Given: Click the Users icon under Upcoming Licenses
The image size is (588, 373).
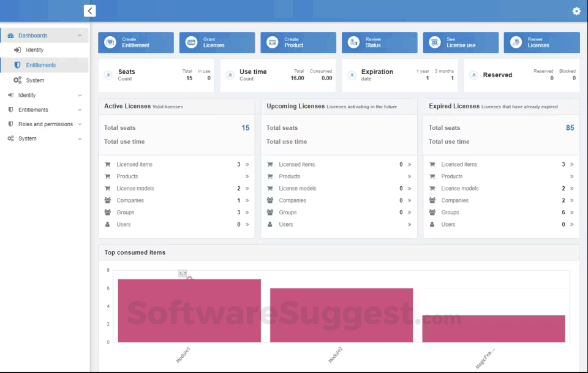Looking at the screenshot, I should pos(270,224).
